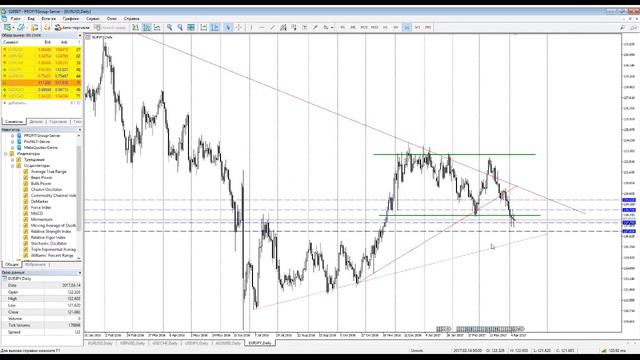Switch to Тики tab in Market Watch
The height and width of the screenshot is (360, 640).
point(77,122)
